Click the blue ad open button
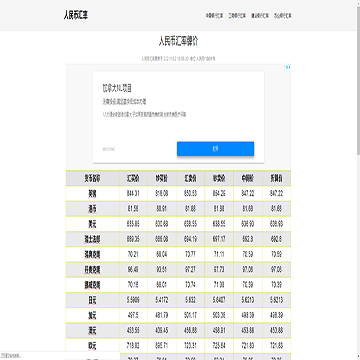The width and height of the screenshot is (360, 360). pyautogui.click(x=215, y=149)
